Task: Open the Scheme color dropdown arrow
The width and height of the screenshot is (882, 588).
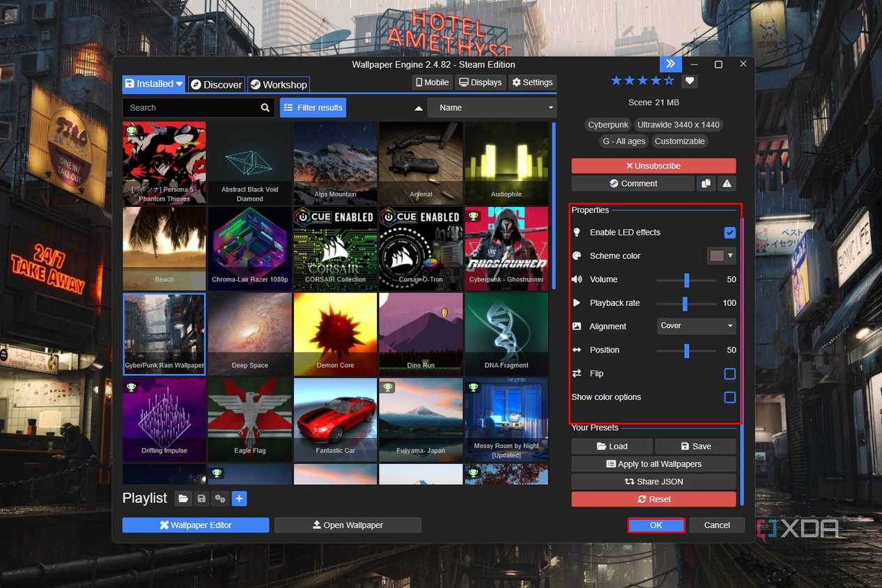Action: click(730, 256)
